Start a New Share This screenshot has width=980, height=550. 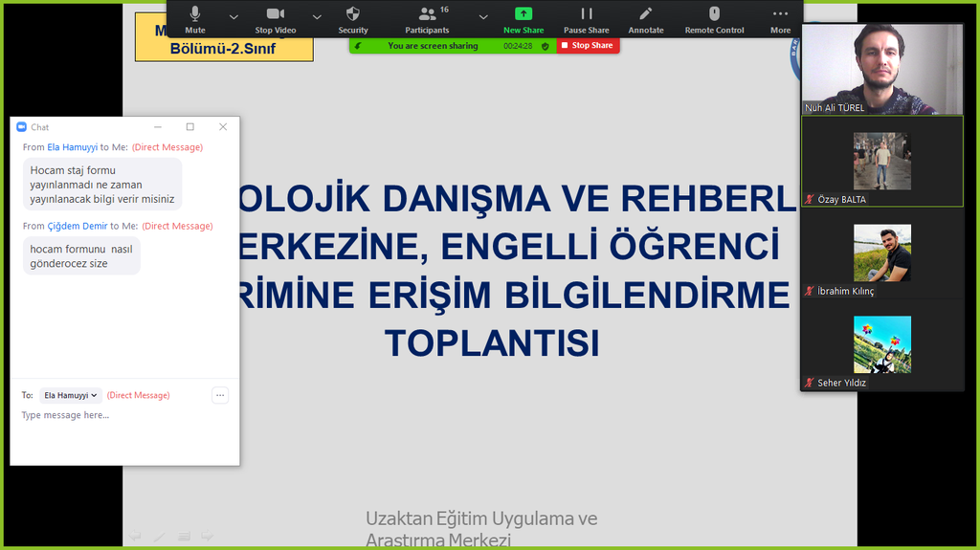523,19
